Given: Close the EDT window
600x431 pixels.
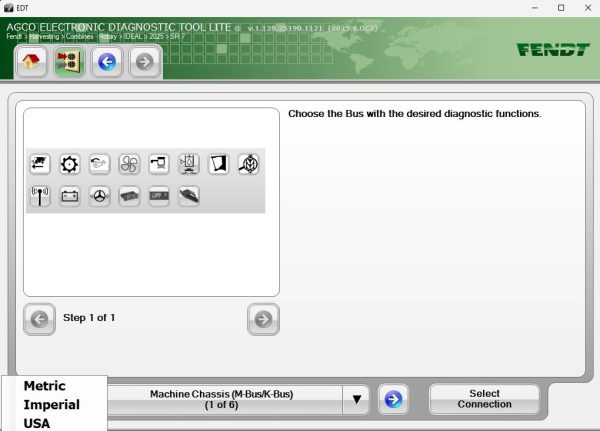Looking at the screenshot, I should [x=588, y=8].
